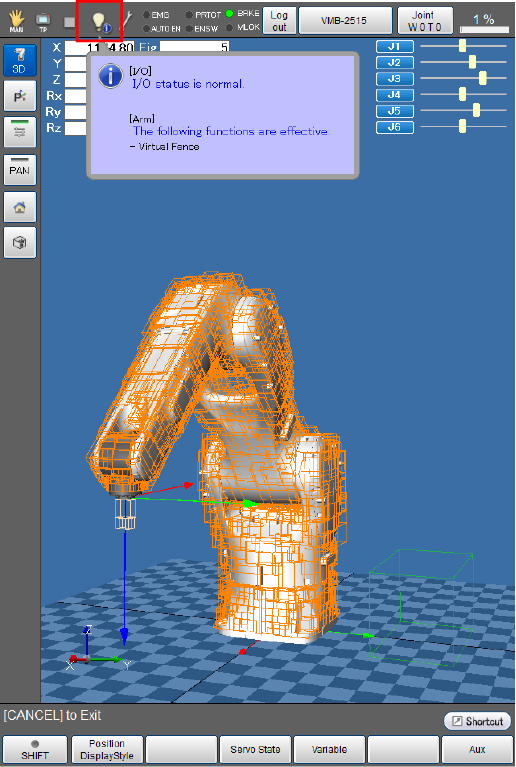Open Joint W0 T0 mode selector
This screenshot has width=516, height=767.
tap(425, 21)
